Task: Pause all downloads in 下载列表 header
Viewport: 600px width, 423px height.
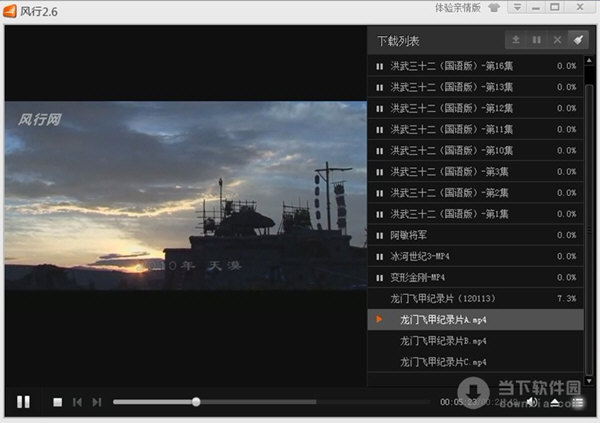Action: [536, 40]
